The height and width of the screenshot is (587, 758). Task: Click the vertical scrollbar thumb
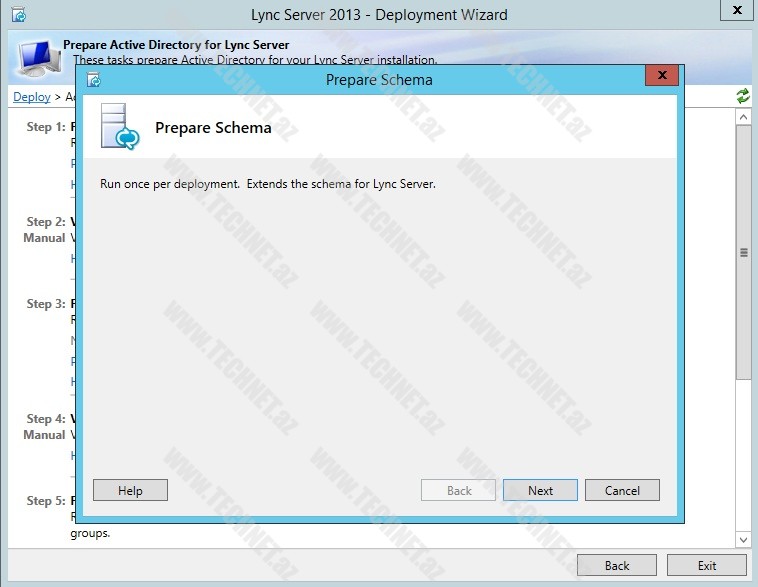743,252
